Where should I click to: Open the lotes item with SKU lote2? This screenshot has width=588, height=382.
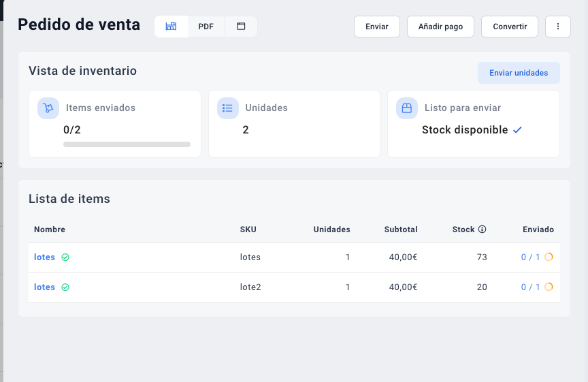click(45, 287)
